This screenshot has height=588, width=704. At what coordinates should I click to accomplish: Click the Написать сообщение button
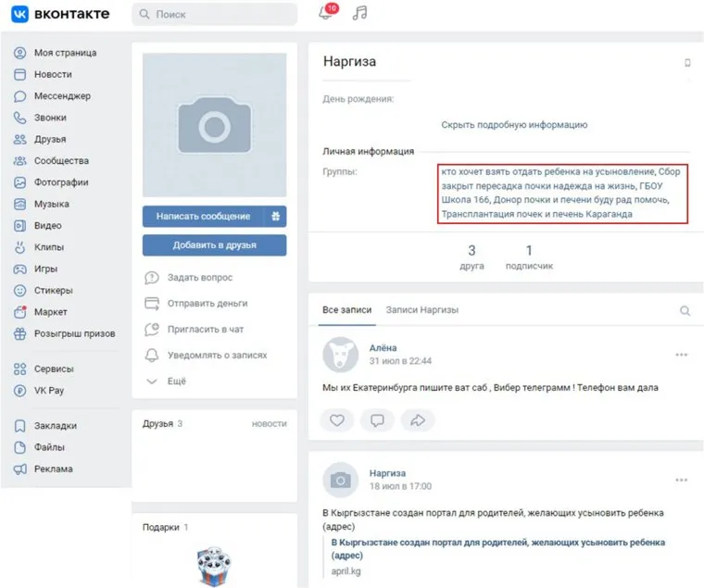click(203, 216)
